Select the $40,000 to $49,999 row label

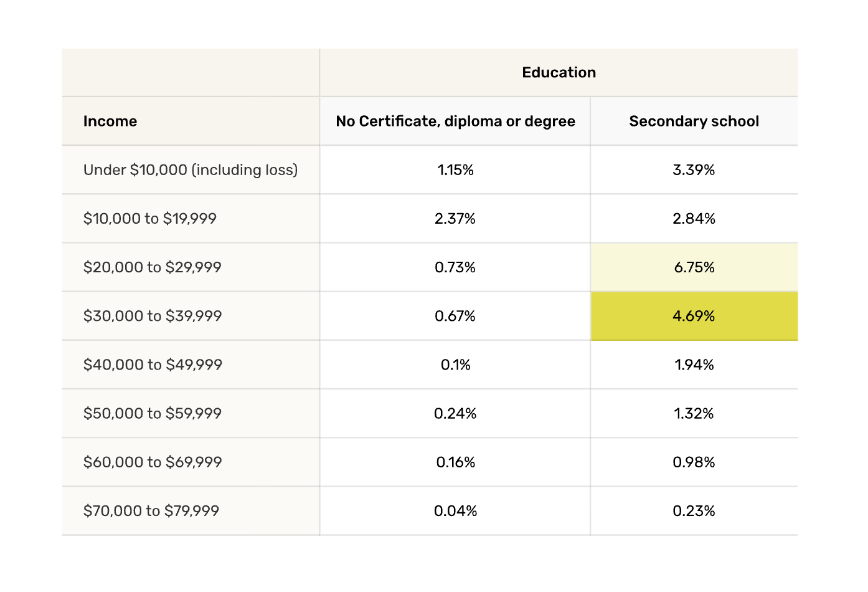[153, 365]
